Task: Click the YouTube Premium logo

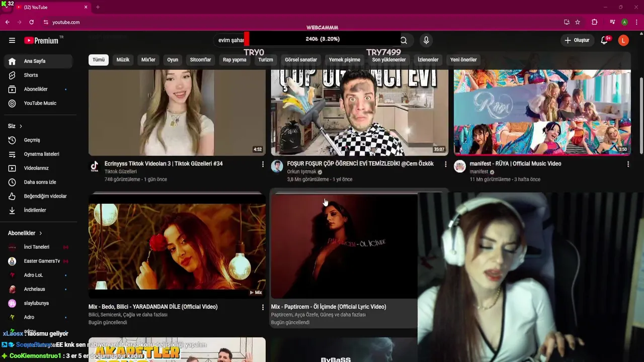Action: 41,40
